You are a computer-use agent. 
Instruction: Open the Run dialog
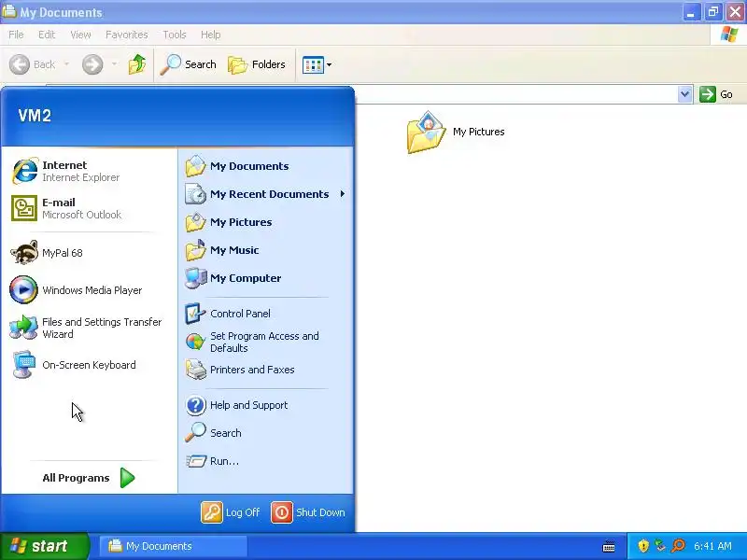click(x=266, y=461)
